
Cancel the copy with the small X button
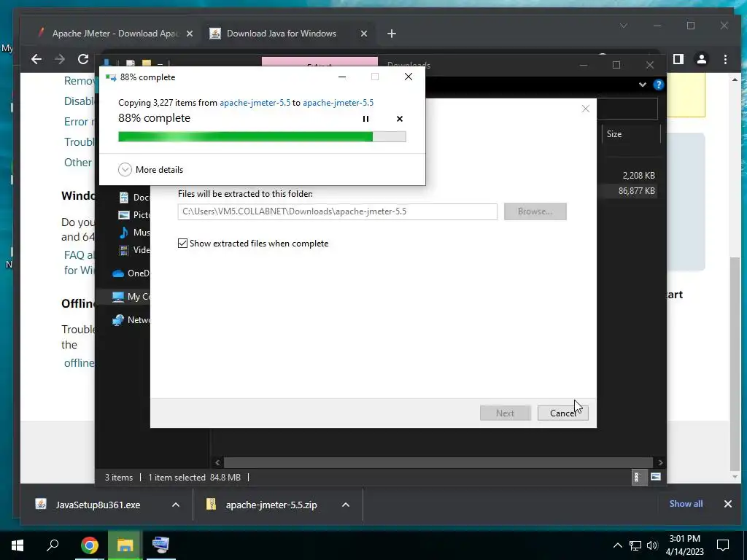point(400,119)
